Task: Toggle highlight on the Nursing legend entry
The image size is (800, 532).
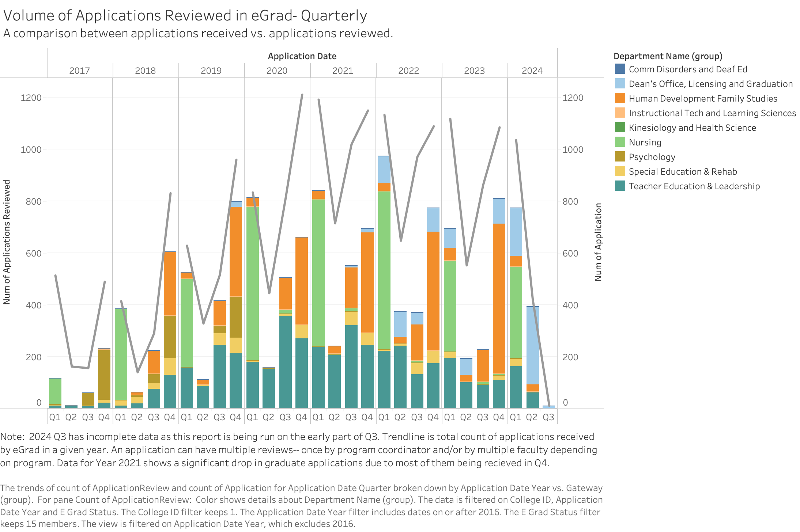Action: (x=645, y=142)
